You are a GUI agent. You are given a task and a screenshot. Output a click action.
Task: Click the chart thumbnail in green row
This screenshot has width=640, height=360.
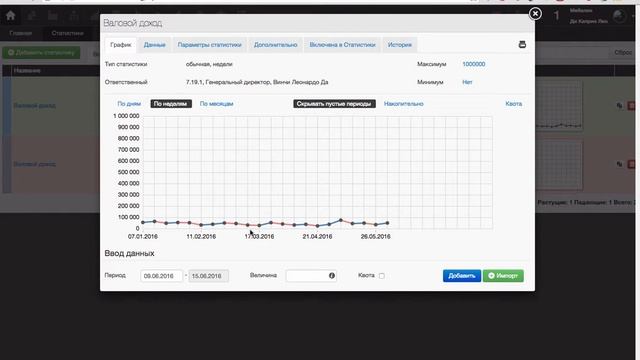[559, 106]
